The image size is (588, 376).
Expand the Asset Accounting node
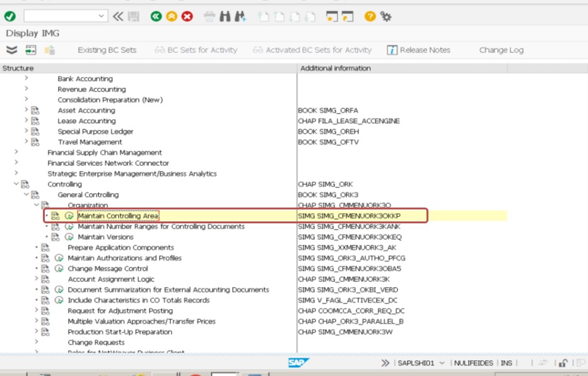pos(26,110)
